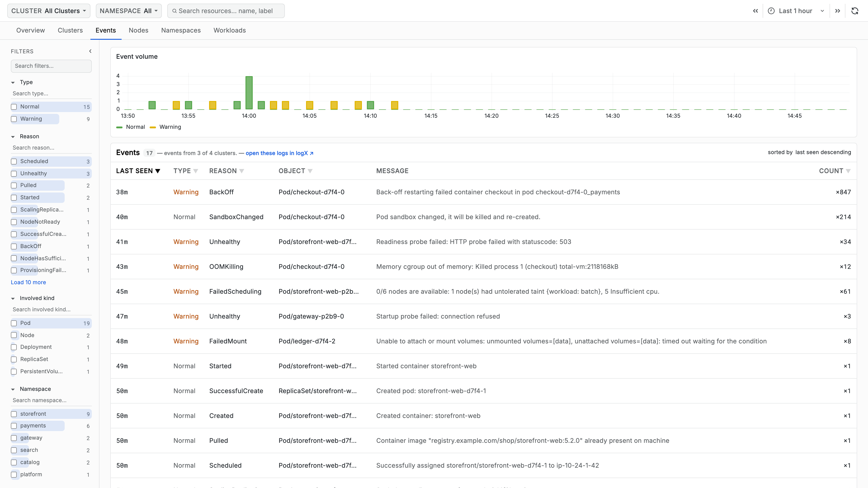Click Load 10 more reasons link
Viewport: 868px width, 488px height.
[28, 282]
